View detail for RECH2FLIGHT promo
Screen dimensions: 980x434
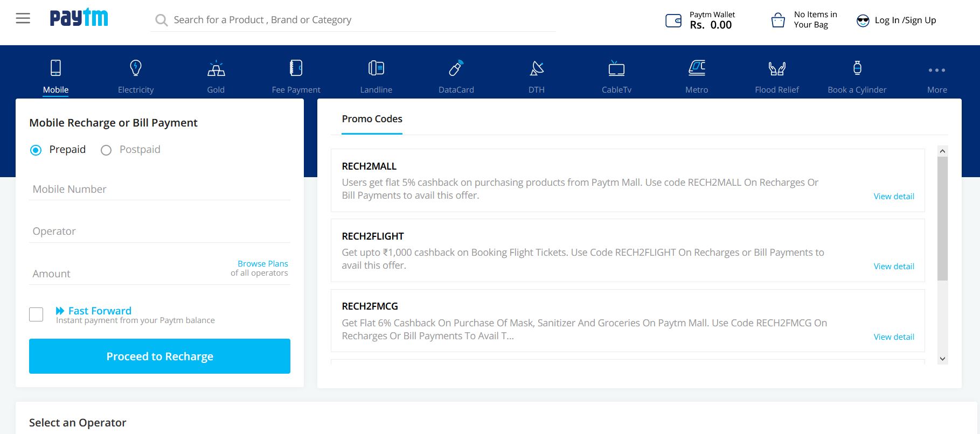coord(894,267)
